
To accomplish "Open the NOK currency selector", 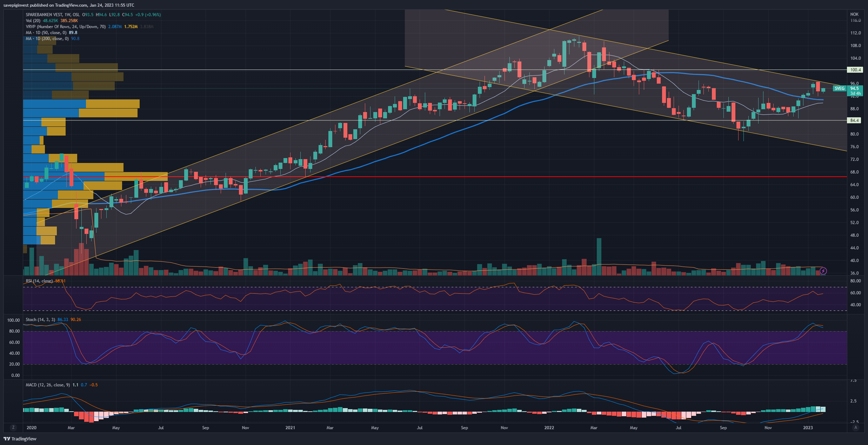I will [854, 14].
